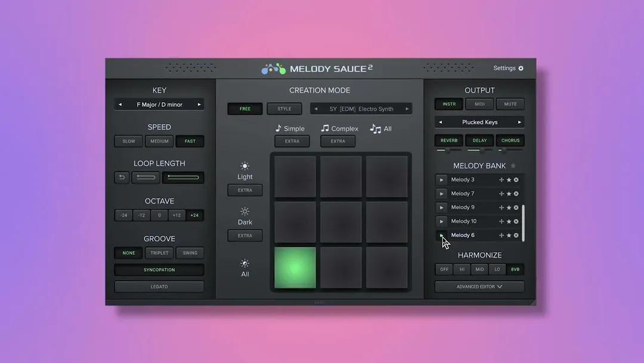This screenshot has height=363, width=644.
Task: Open Settings from the top bar
Action: coord(508,67)
